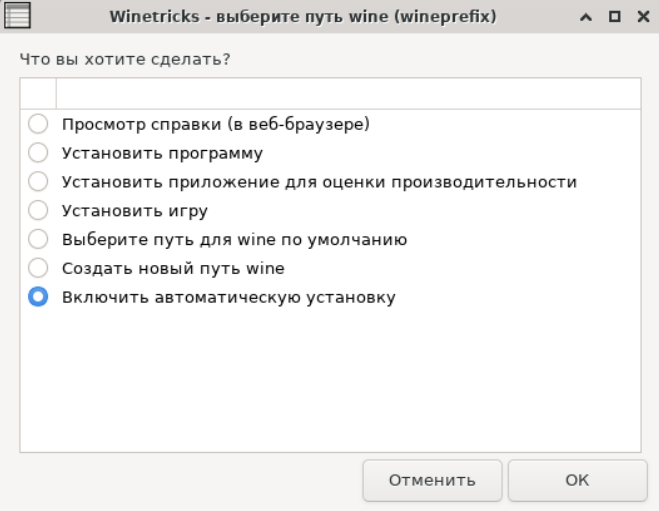
Task: Click the 'Установить игру' row text label
Action: point(135,211)
